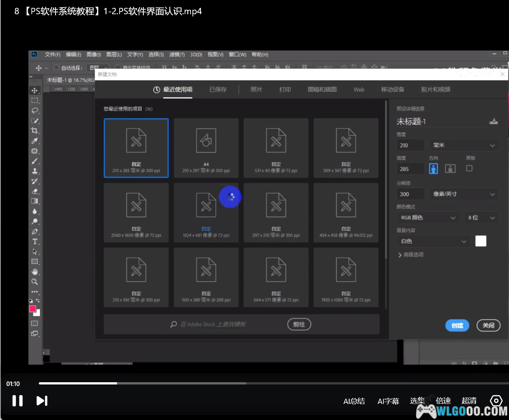The image size is (509, 420).
Task: Switch to the 打印 preset tab
Action: pos(285,89)
